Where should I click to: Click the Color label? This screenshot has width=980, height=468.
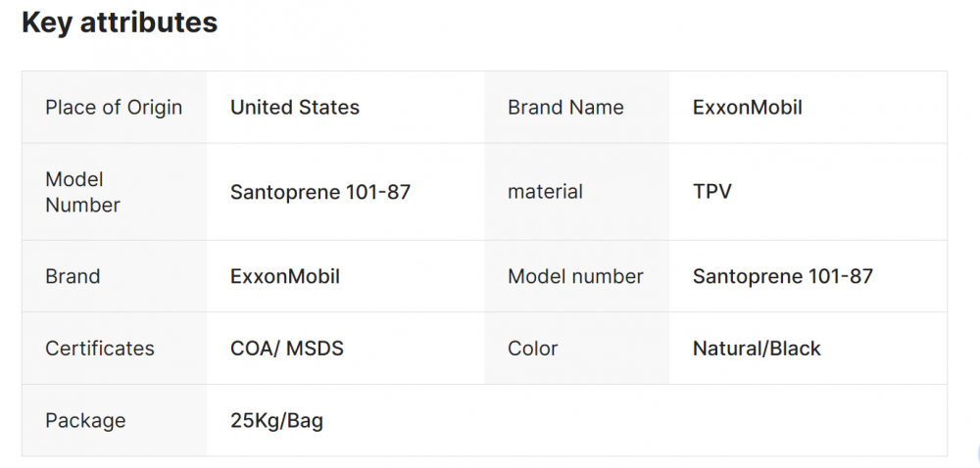pos(533,349)
